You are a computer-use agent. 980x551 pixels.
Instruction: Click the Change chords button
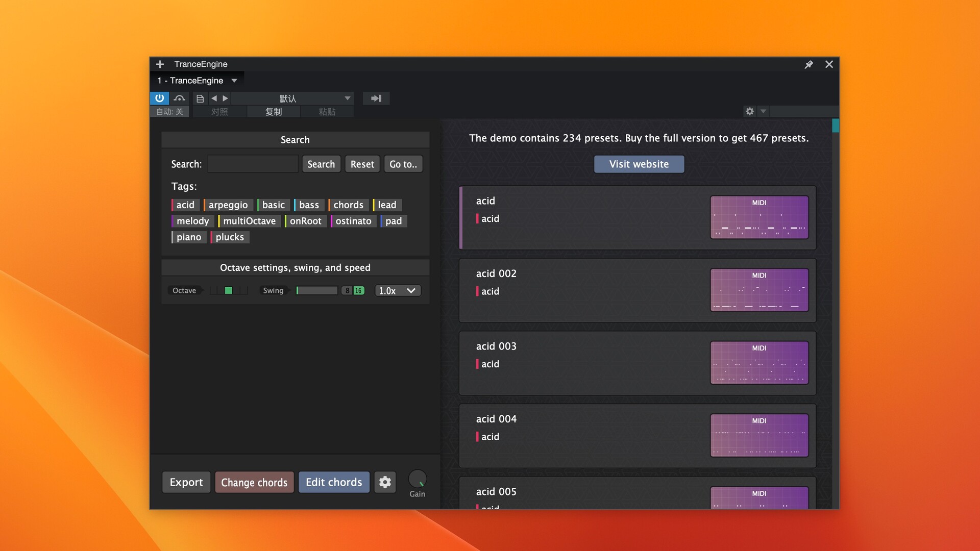click(254, 482)
